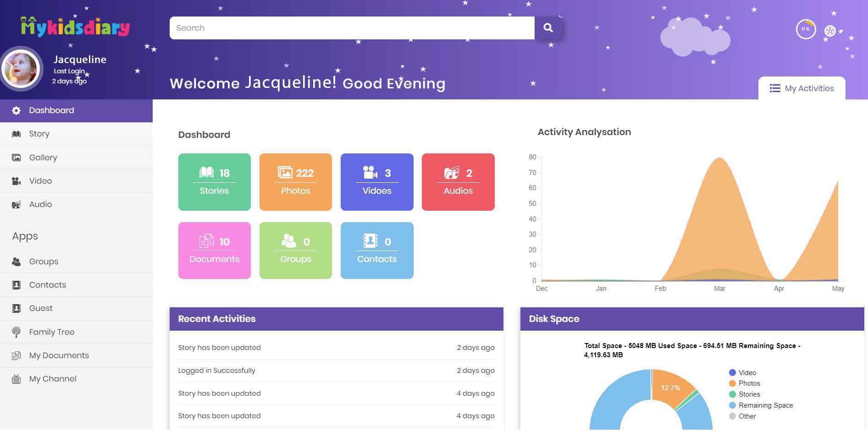This screenshot has height=431, width=868.
Task: Select the Video sidebar item
Action: 40,180
